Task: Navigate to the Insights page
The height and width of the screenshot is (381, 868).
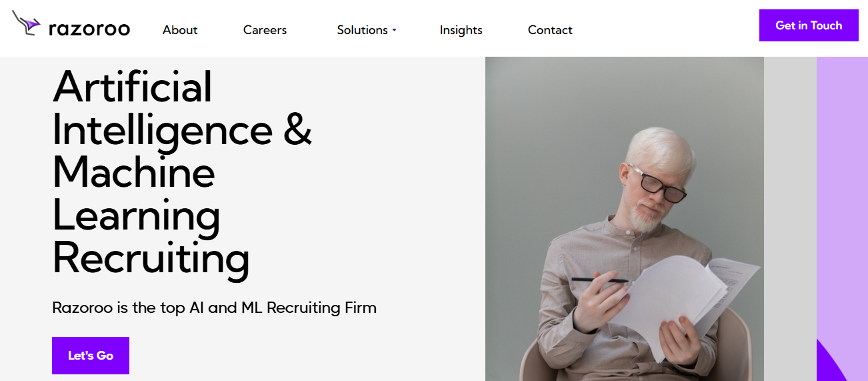Action: (x=461, y=30)
